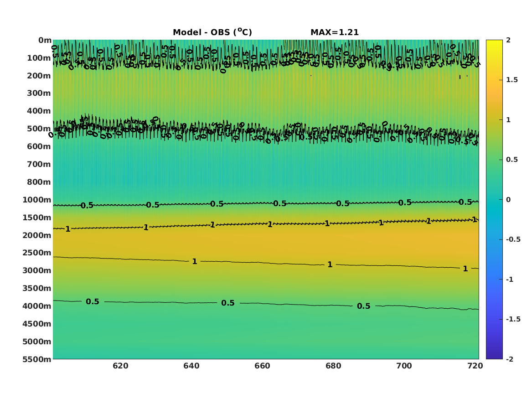Click the colorbar tick label "1.5"

(512, 80)
